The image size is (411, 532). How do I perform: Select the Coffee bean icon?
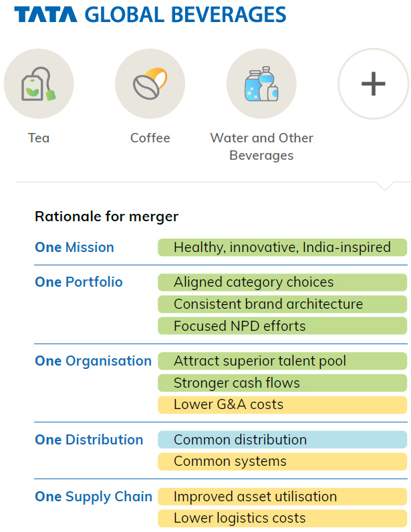150,84
